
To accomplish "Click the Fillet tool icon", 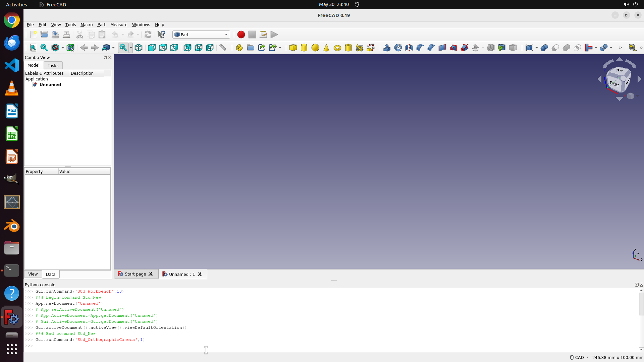I will (420, 48).
